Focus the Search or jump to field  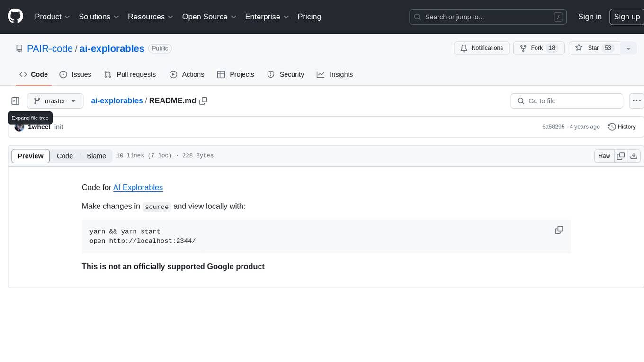tap(488, 17)
